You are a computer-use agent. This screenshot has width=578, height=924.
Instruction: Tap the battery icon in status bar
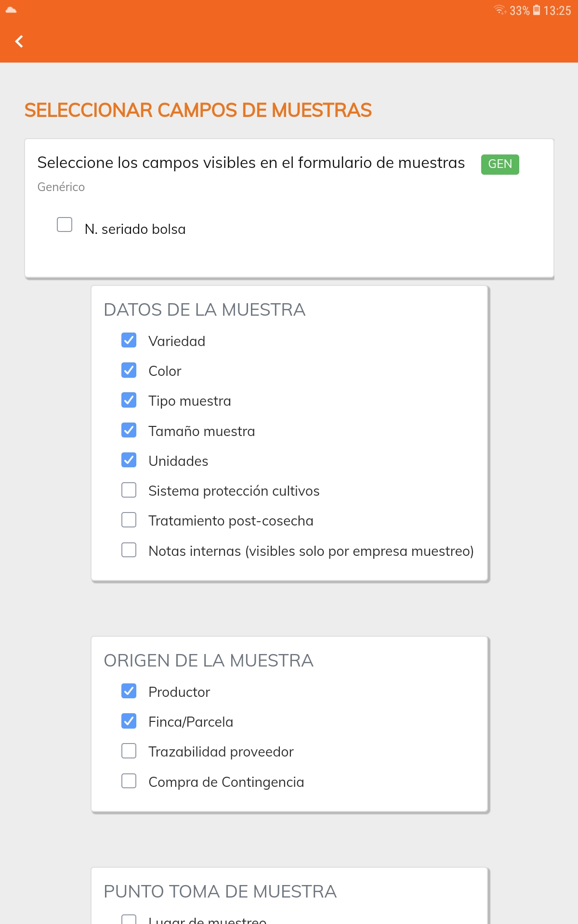pos(537,10)
